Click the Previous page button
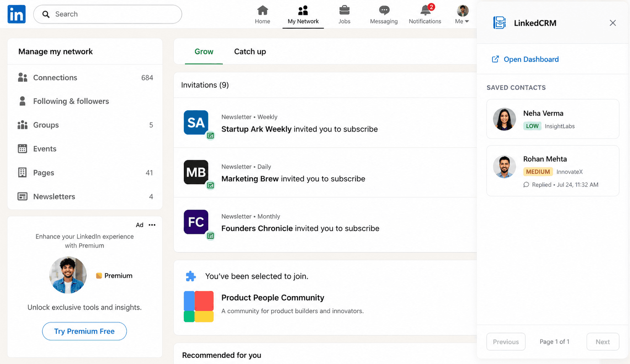630x364 pixels. (506, 342)
